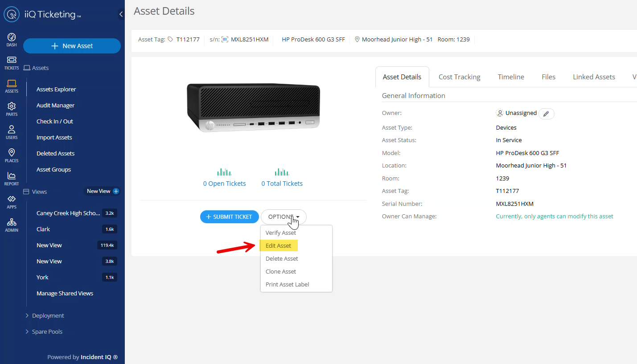Screen dimensions: 637x364
Task: Click the New Asset button
Action: click(72, 46)
